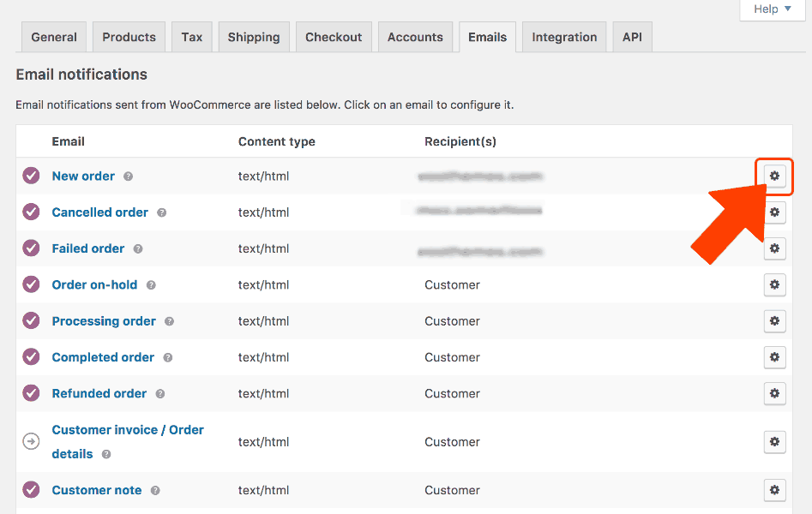Expand the Help dropdown at top right
This screenshot has height=514, width=812.
click(x=771, y=9)
